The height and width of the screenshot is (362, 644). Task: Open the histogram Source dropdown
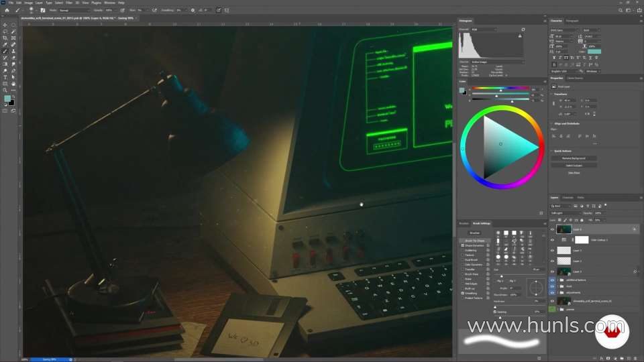497,62
